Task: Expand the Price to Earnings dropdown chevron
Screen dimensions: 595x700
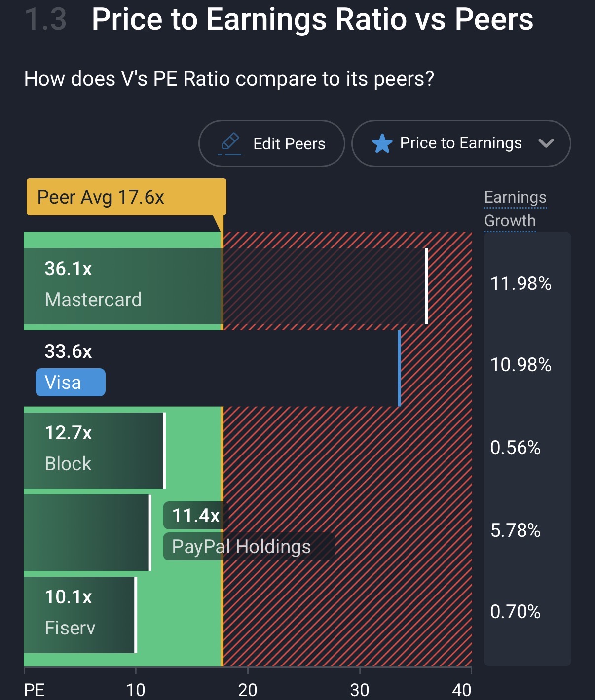Action: click(546, 143)
